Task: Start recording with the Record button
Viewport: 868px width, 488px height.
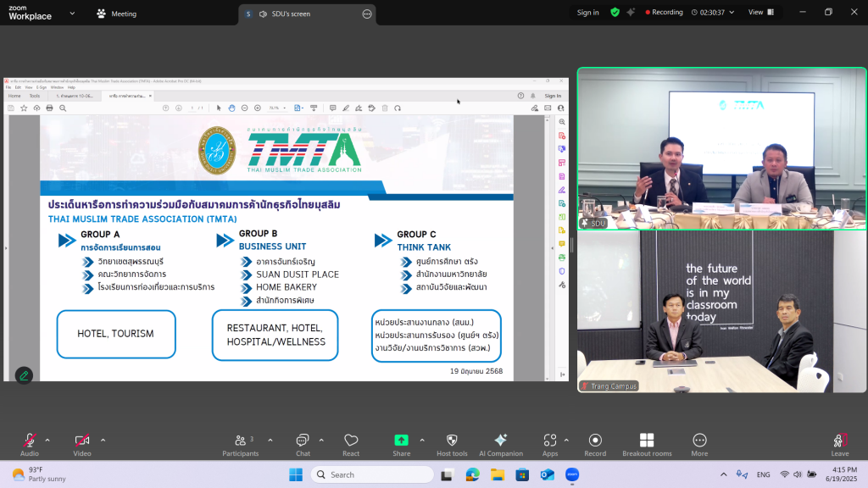Action: 595,441
